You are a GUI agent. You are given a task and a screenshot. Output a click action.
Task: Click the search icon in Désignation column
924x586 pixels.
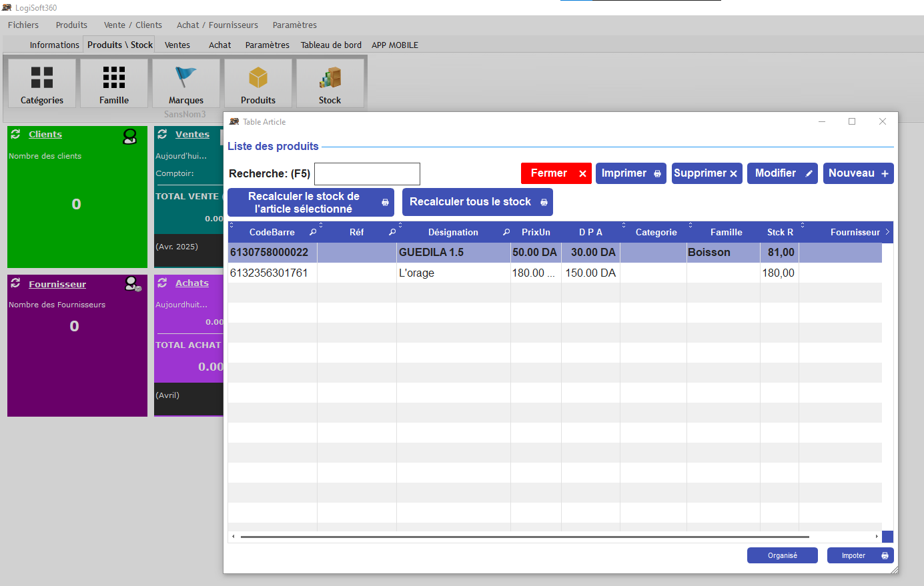pos(506,232)
